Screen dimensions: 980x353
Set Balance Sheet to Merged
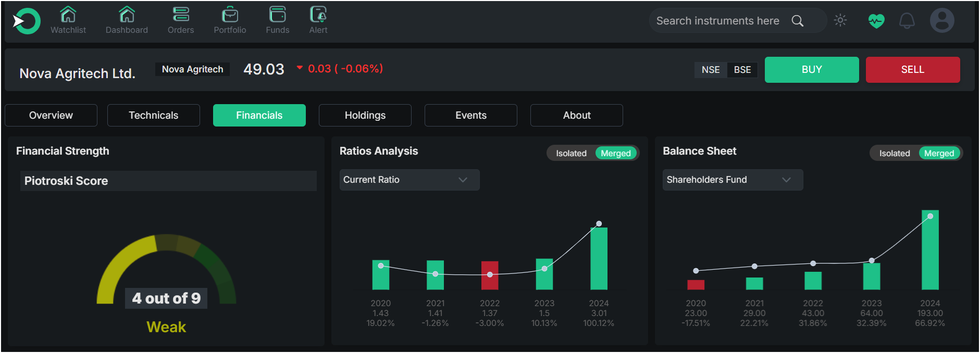[x=939, y=153]
